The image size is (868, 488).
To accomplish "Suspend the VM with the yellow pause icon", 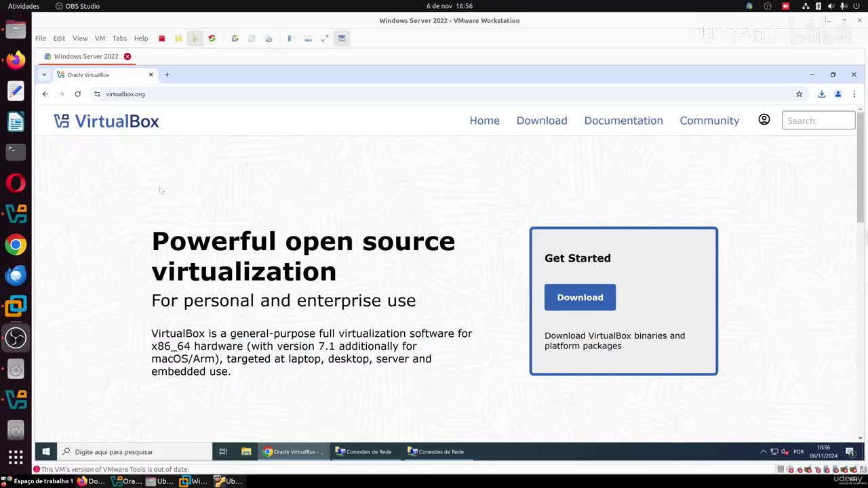I will (178, 39).
